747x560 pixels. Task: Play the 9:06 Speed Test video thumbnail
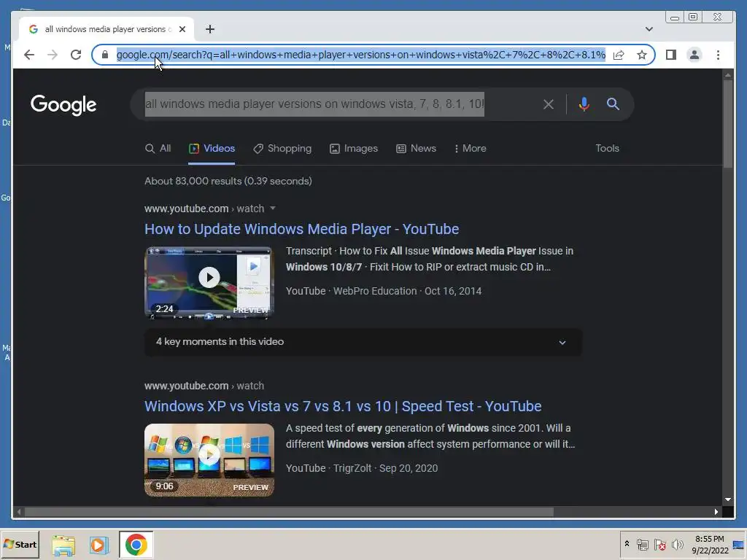point(209,460)
